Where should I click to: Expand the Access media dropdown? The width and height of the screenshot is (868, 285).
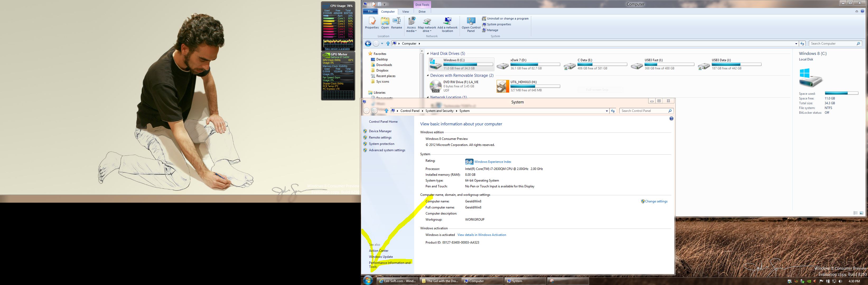coord(416,31)
